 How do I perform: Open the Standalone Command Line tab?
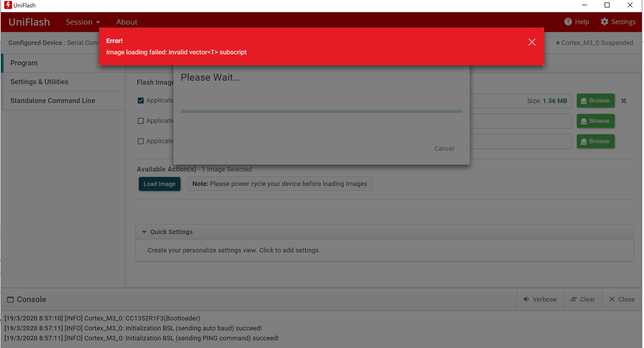[53, 101]
